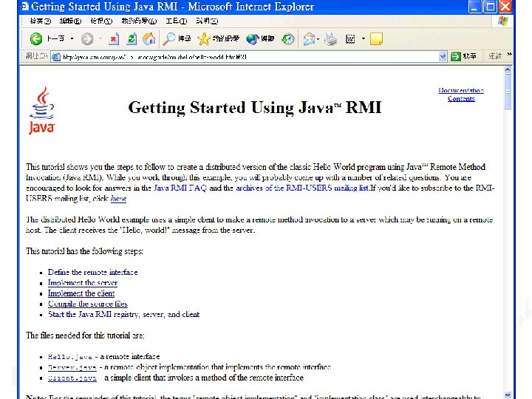Click the Media globe icon
532x399 pixels.
(260, 39)
